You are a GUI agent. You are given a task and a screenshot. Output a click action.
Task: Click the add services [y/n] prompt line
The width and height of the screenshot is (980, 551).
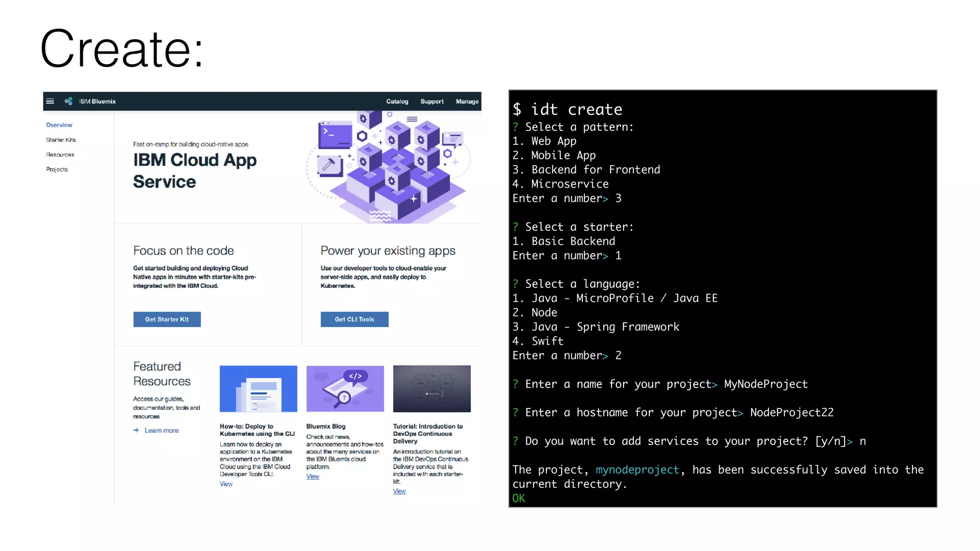tap(689, 441)
